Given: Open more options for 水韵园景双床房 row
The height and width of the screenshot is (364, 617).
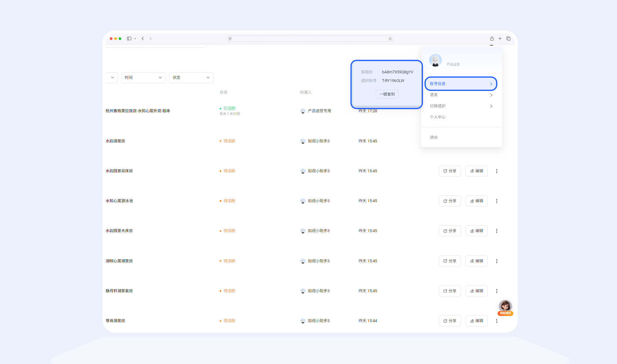Looking at the screenshot, I should [497, 171].
